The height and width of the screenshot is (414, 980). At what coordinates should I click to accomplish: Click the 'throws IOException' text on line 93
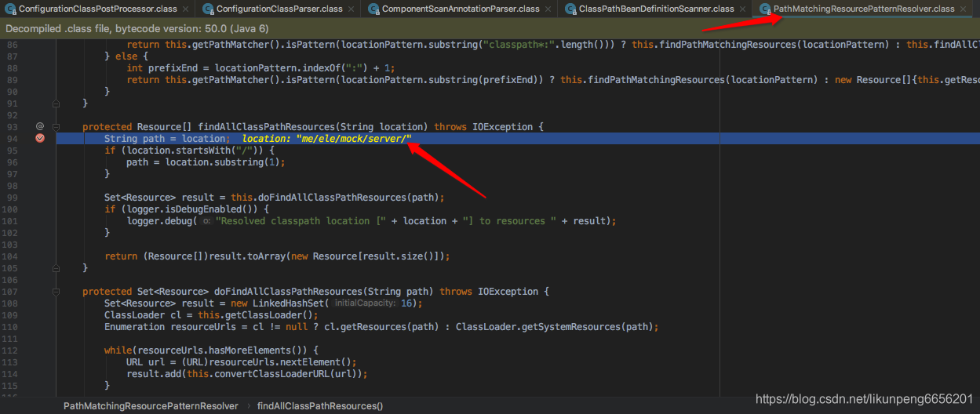coord(484,126)
